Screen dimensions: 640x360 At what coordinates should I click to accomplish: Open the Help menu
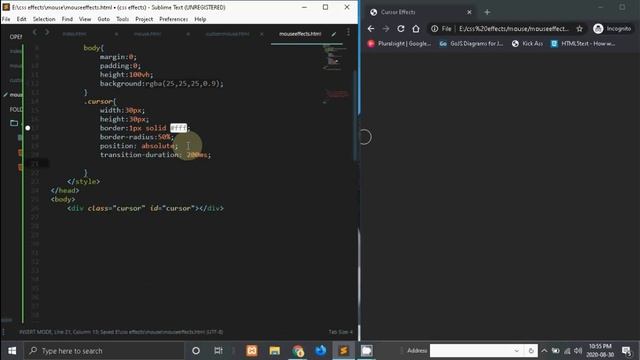point(200,19)
